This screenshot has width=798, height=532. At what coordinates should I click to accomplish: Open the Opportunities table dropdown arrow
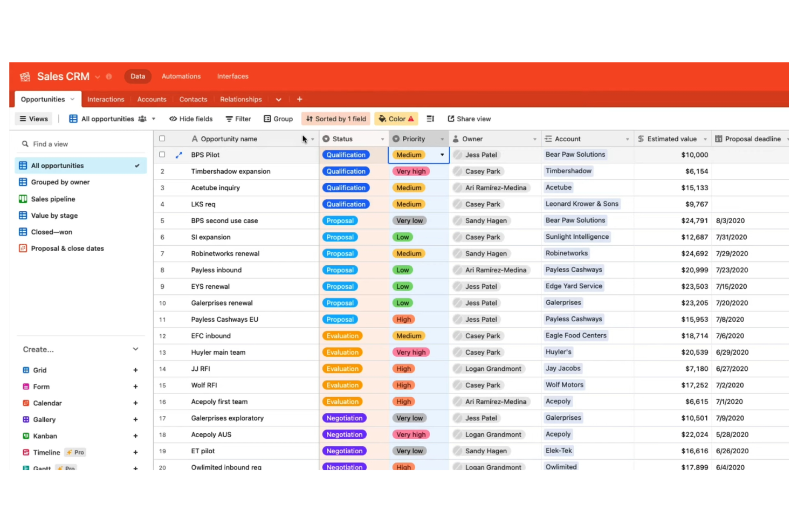72,99
